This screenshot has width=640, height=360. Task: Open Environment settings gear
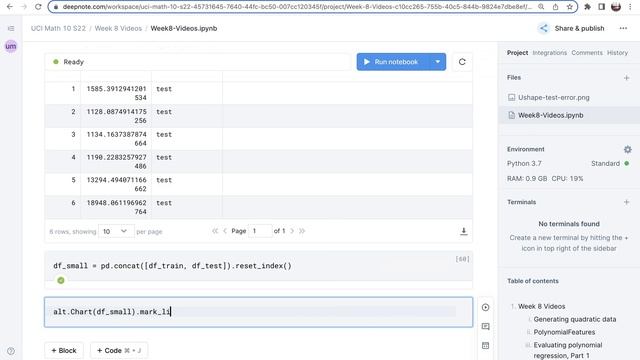(x=627, y=149)
